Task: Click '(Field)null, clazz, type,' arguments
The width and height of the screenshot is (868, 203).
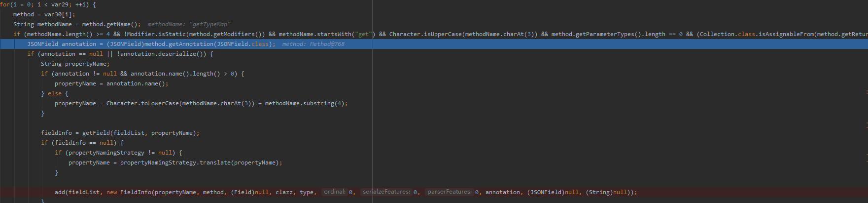Action: (274, 192)
